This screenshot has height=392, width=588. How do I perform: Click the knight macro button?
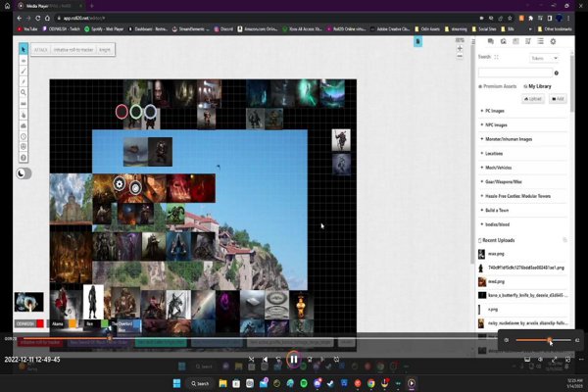pyautogui.click(x=105, y=50)
